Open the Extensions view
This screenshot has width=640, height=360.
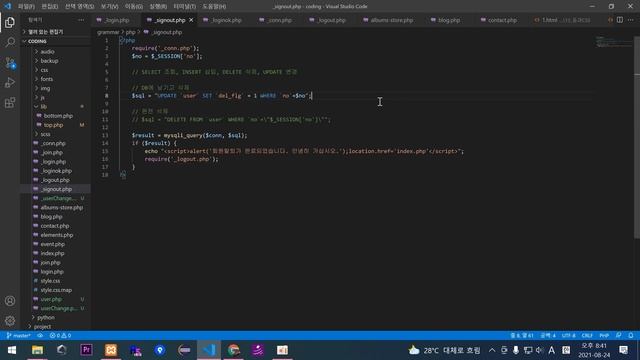[x=10, y=102]
